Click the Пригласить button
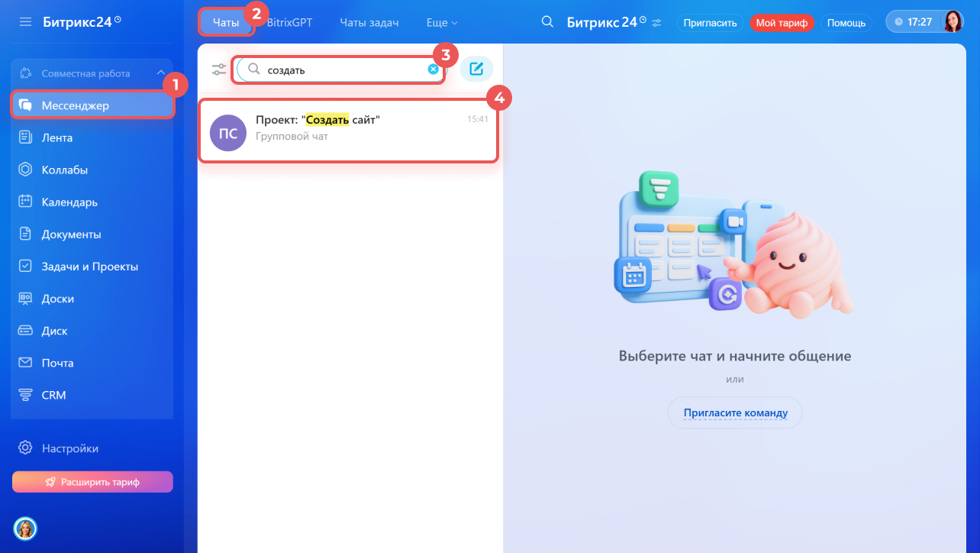 (x=710, y=23)
